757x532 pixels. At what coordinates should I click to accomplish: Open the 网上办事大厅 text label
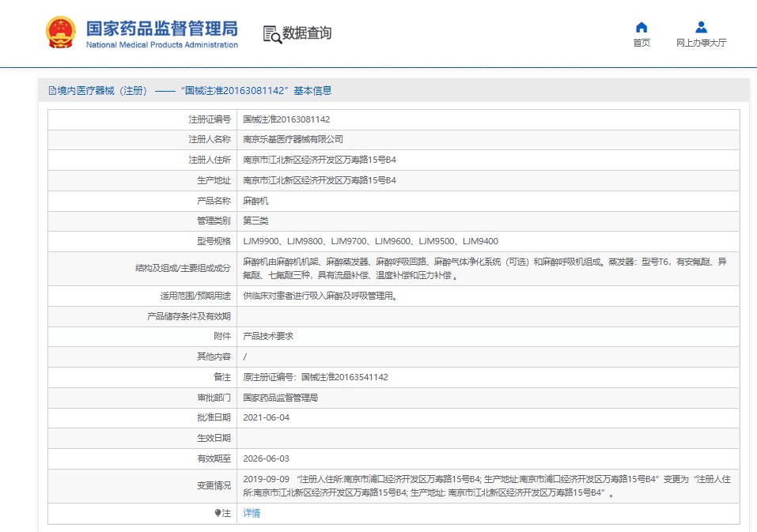[x=701, y=43]
